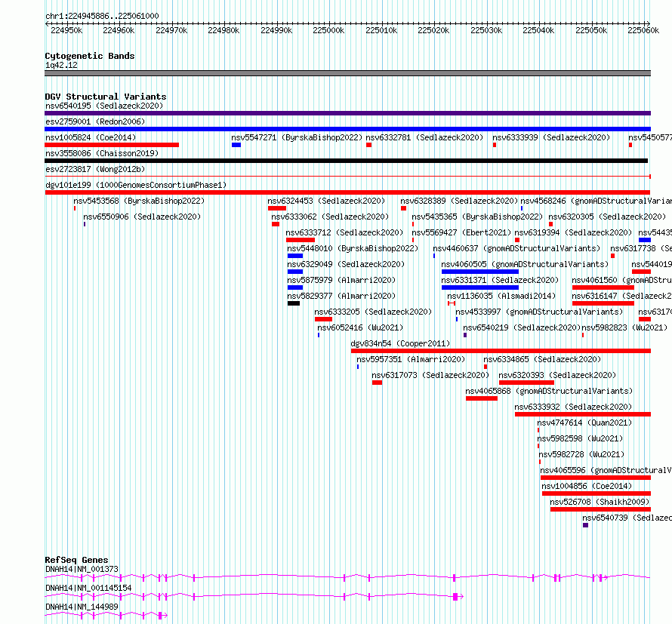Image resolution: width=672 pixels, height=624 pixels.
Task: Click nsv5982823 (Wu2021) label
Action: click(625, 327)
